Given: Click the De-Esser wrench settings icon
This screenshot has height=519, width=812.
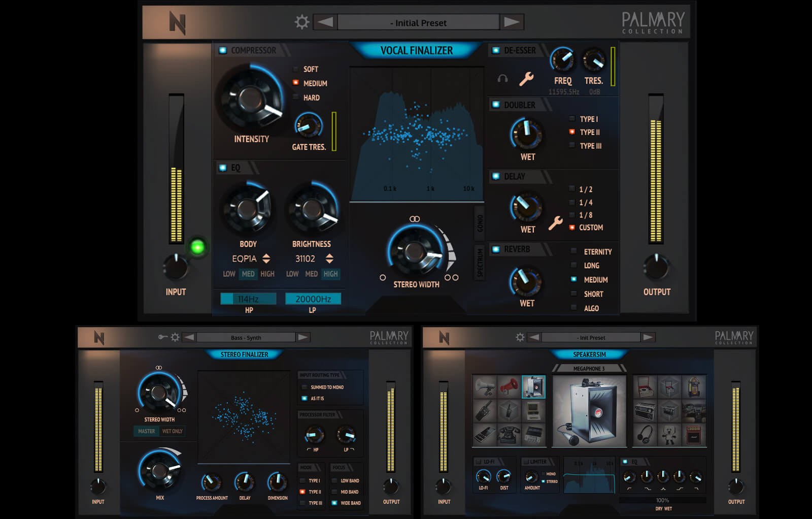Looking at the screenshot, I should pos(526,79).
